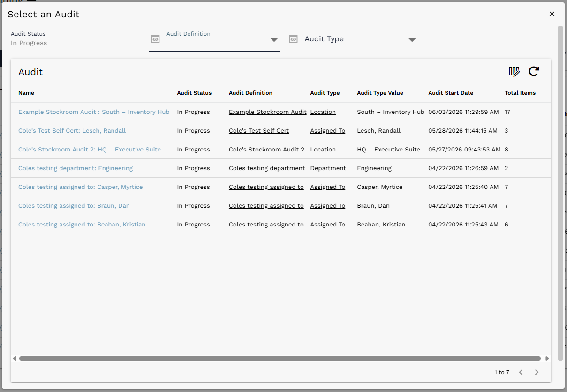Open Cole's Test Self Cert definition link
Image resolution: width=567 pixels, height=392 pixels.
259,131
